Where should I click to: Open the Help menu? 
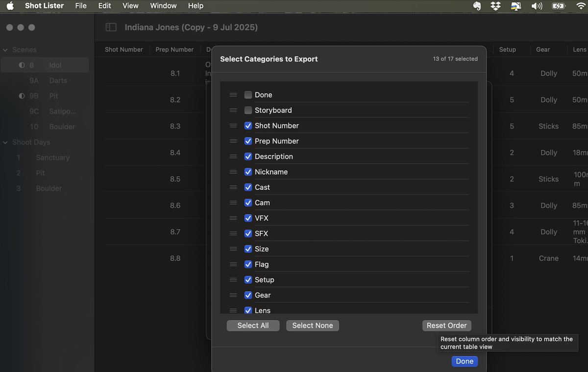196,6
